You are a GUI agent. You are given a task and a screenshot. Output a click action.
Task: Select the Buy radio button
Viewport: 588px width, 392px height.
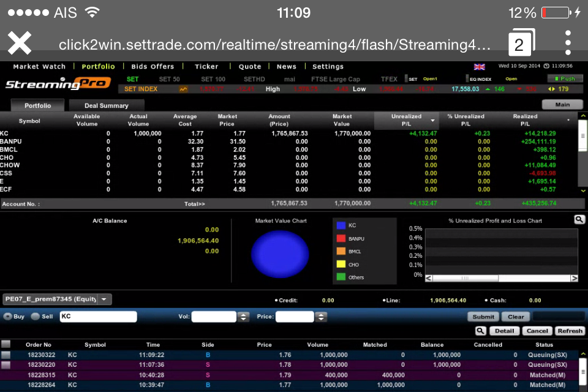[7, 317]
